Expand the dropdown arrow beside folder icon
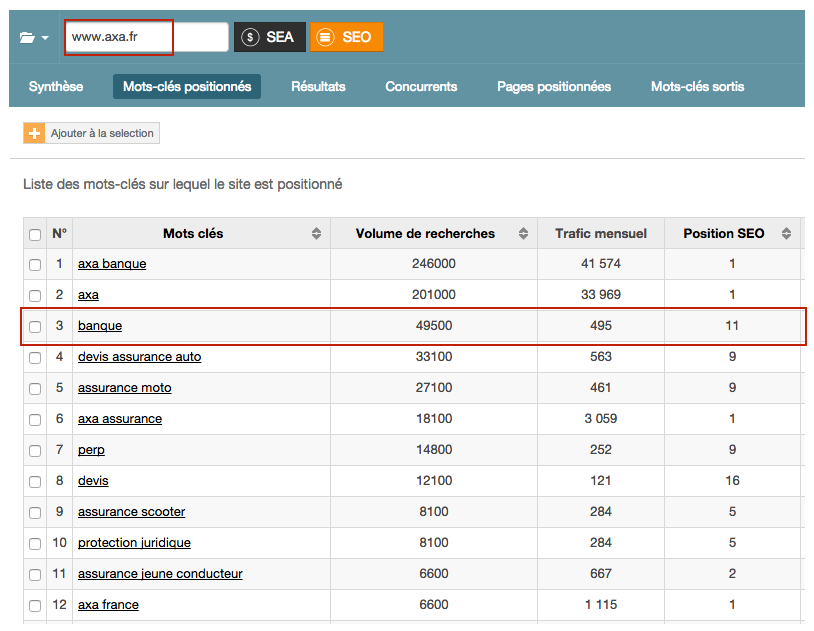The height and width of the screenshot is (631, 814). pyautogui.click(x=45, y=38)
